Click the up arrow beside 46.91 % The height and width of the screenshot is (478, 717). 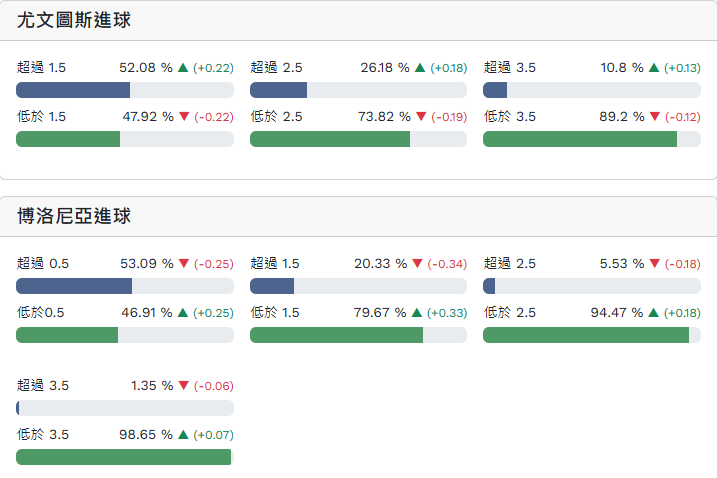pos(183,313)
